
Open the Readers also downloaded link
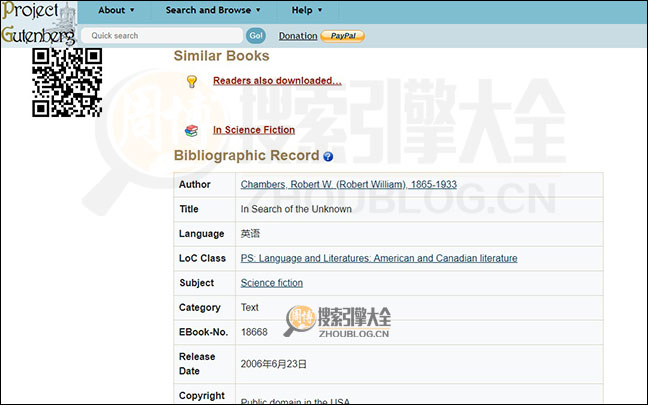point(277,81)
